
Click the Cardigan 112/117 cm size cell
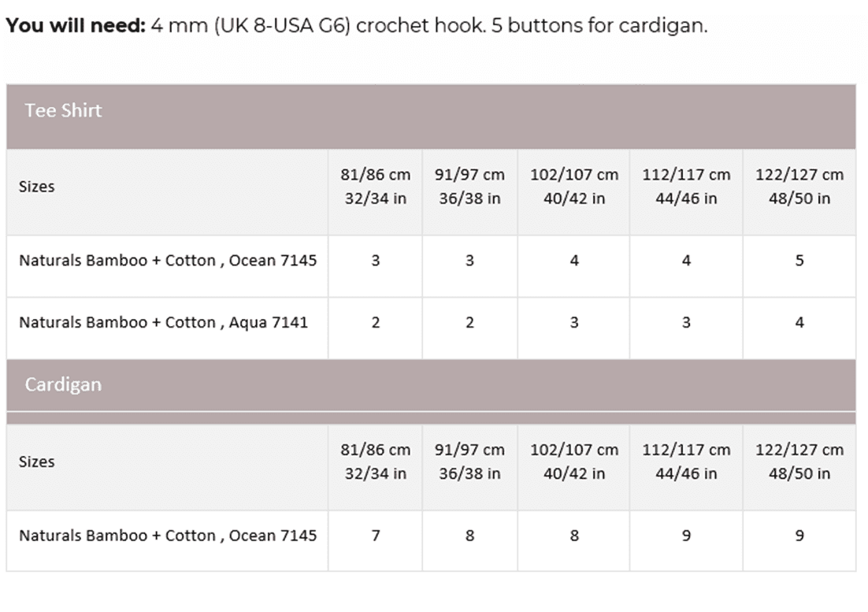coord(686,462)
